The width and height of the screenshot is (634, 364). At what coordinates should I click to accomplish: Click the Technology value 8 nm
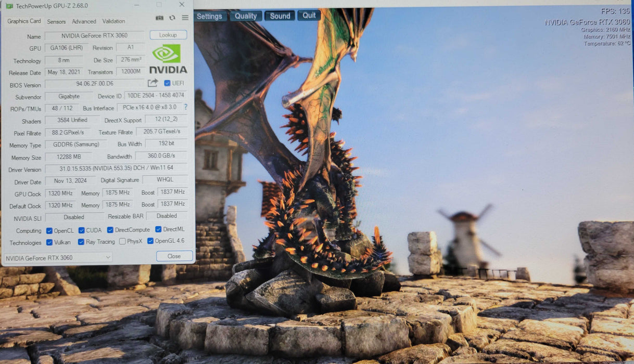coord(64,60)
